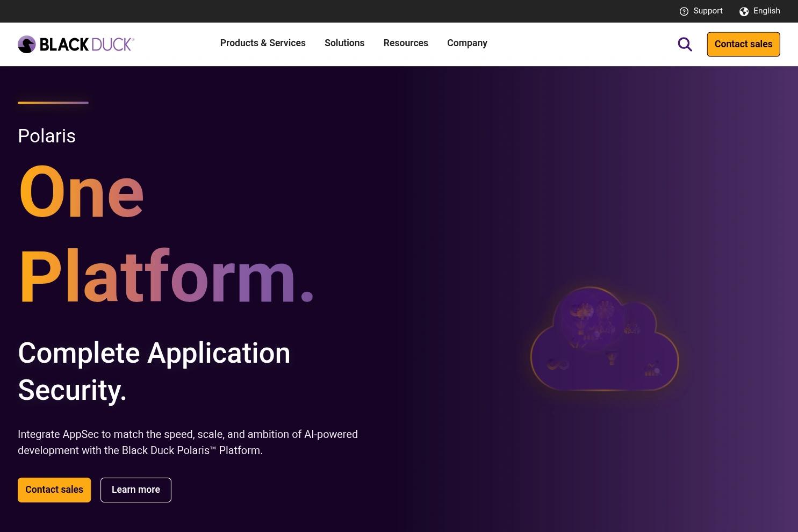Click the hero Contact sales button
798x532 pixels.
click(54, 490)
